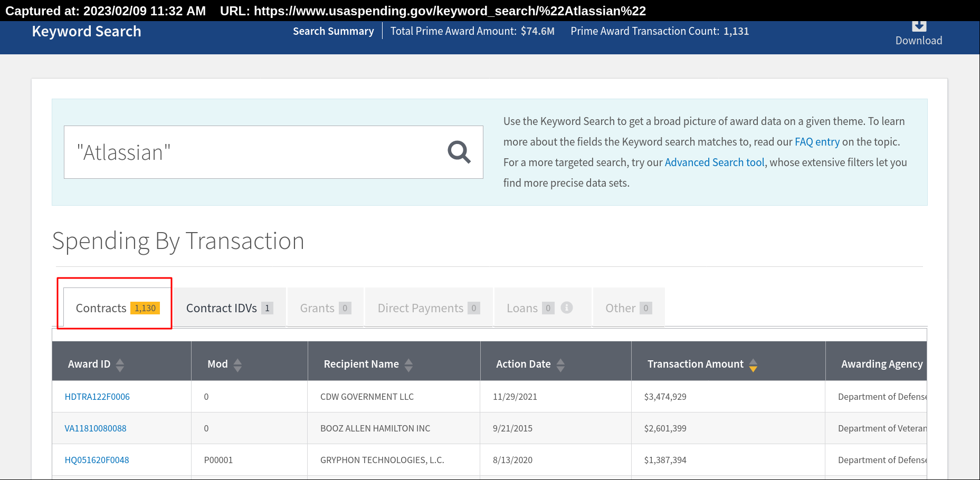Switch to the Contract IDVs tab
This screenshot has height=480, width=980.
[230, 308]
